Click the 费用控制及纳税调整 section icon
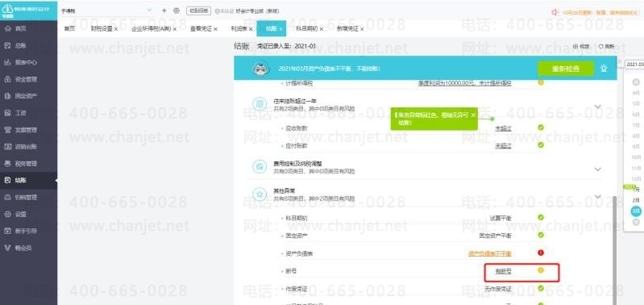 259,167
